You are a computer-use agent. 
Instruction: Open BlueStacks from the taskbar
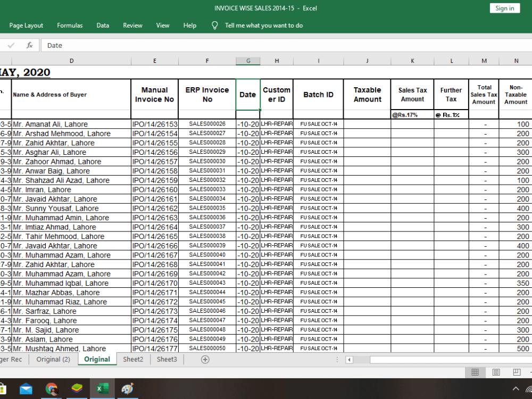77,389
